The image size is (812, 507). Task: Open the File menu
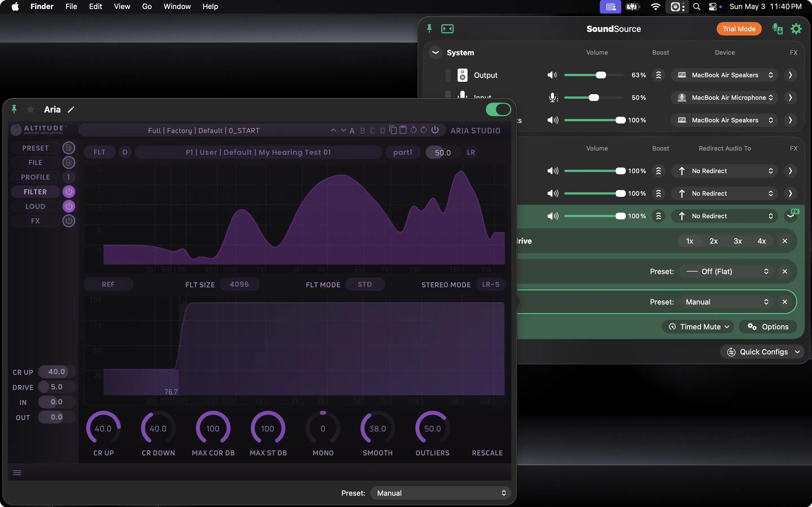[71, 7]
